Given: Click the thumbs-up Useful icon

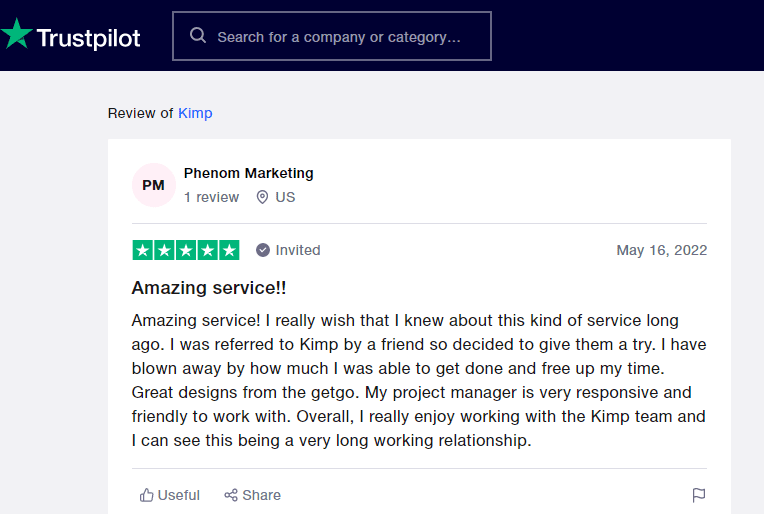Looking at the screenshot, I should tap(147, 495).
